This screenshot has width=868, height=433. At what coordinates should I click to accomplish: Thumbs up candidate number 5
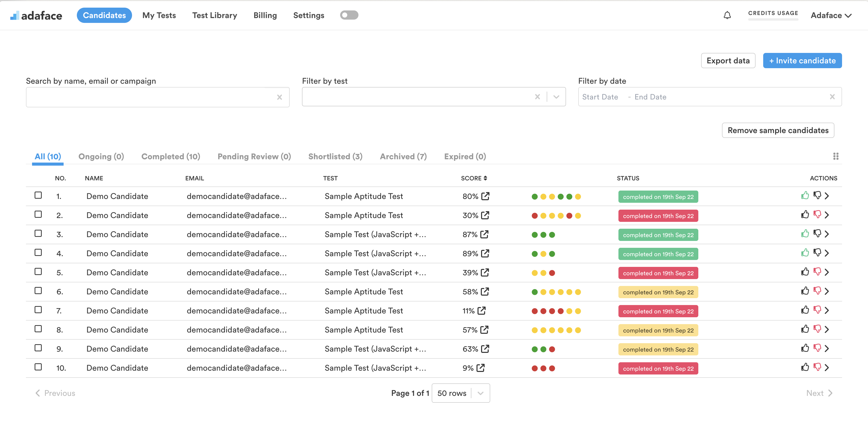click(805, 272)
